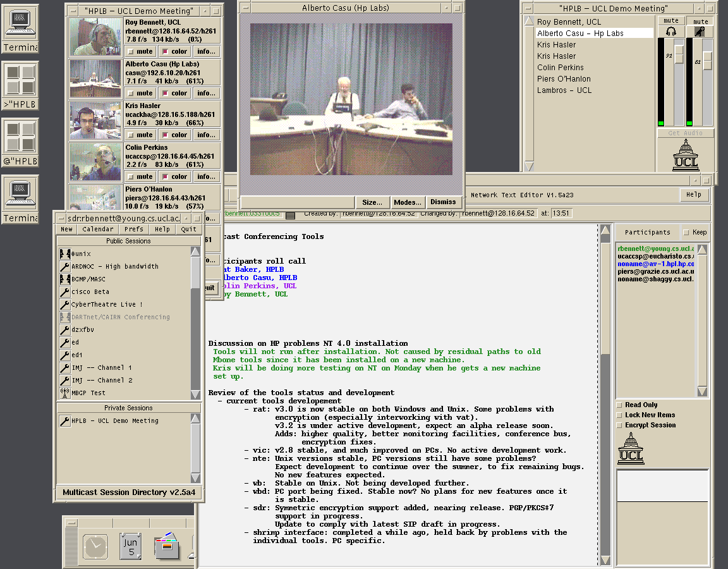Open the Help menu in sdr

tap(162, 229)
